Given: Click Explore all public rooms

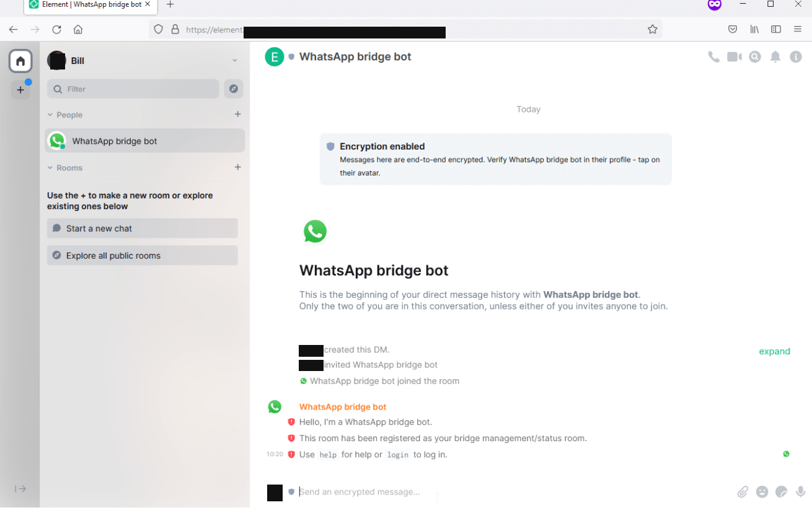Looking at the screenshot, I should [x=142, y=256].
